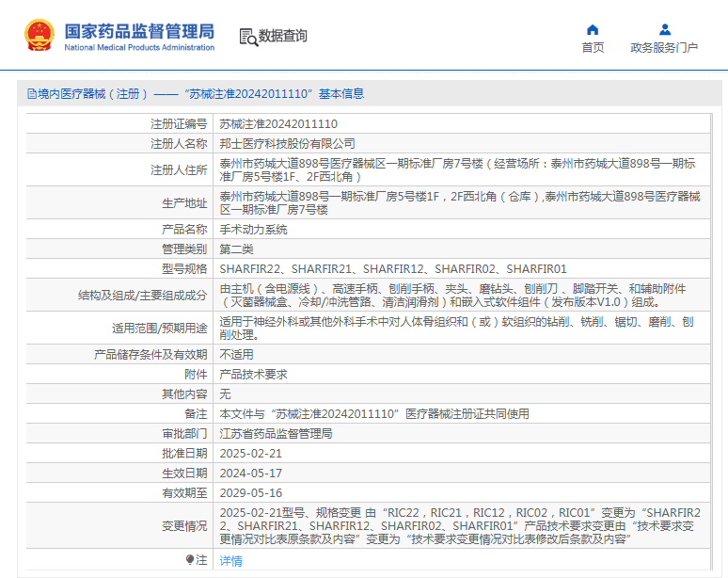The height and width of the screenshot is (578, 728).
Task: Click the 注册证编号 label
Action: pos(179,124)
